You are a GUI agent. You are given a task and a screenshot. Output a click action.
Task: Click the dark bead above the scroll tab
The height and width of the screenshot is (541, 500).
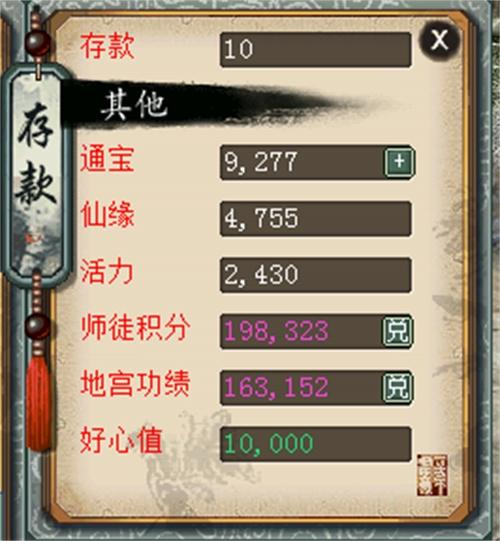(x=38, y=43)
